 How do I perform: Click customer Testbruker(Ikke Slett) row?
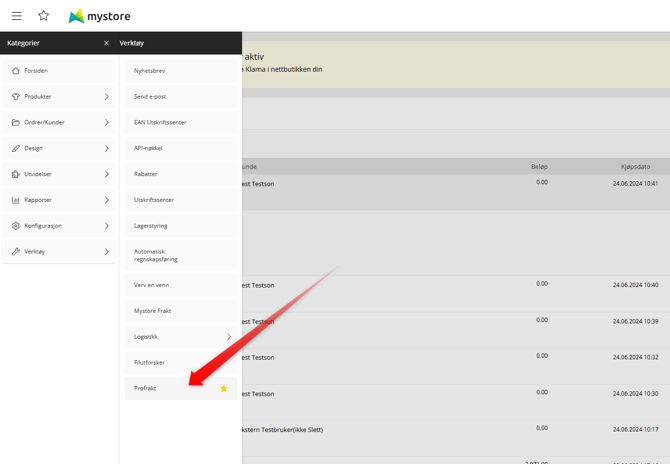point(282,430)
